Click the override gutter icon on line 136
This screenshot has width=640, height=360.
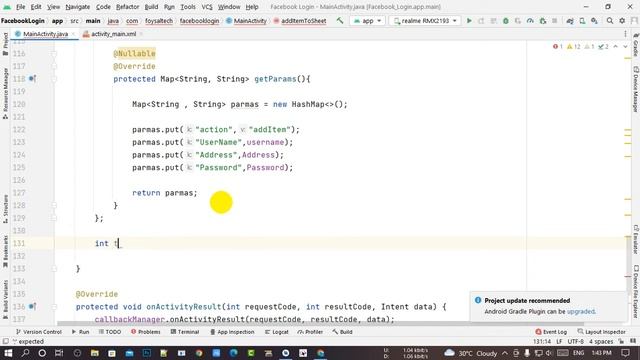point(32,306)
